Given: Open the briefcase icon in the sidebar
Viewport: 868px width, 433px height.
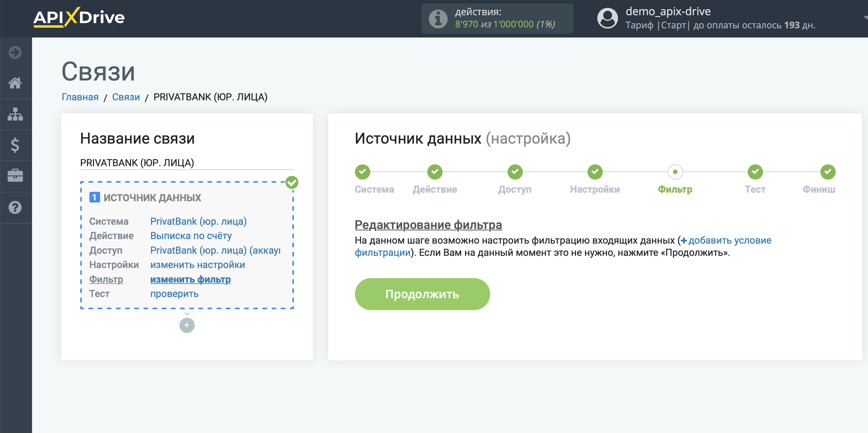Looking at the screenshot, I should pos(15,176).
